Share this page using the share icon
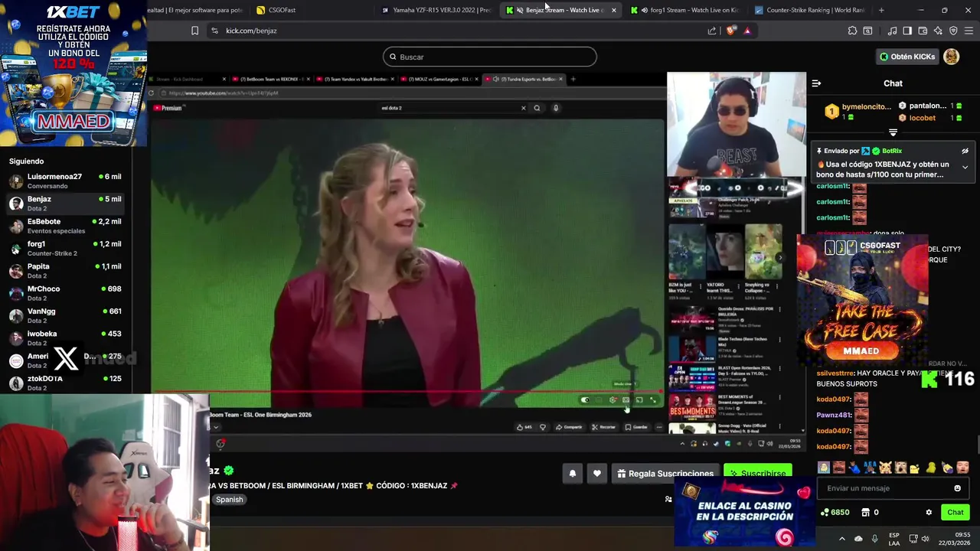 coord(712,31)
